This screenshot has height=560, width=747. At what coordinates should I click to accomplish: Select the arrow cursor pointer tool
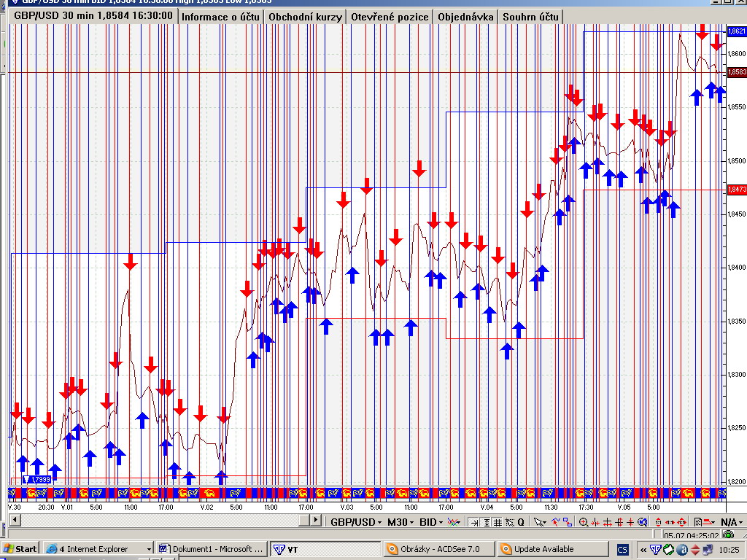(x=539, y=522)
